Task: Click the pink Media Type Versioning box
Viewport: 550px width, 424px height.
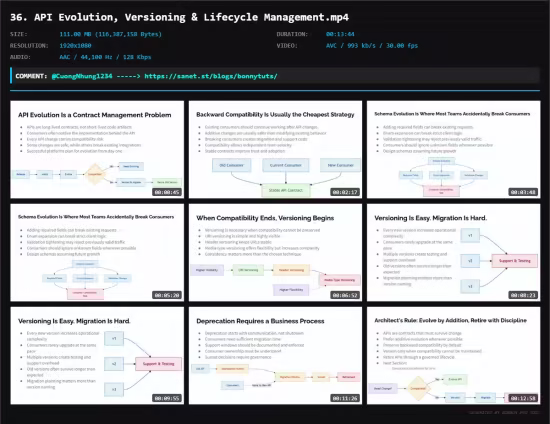Action: 340,280
